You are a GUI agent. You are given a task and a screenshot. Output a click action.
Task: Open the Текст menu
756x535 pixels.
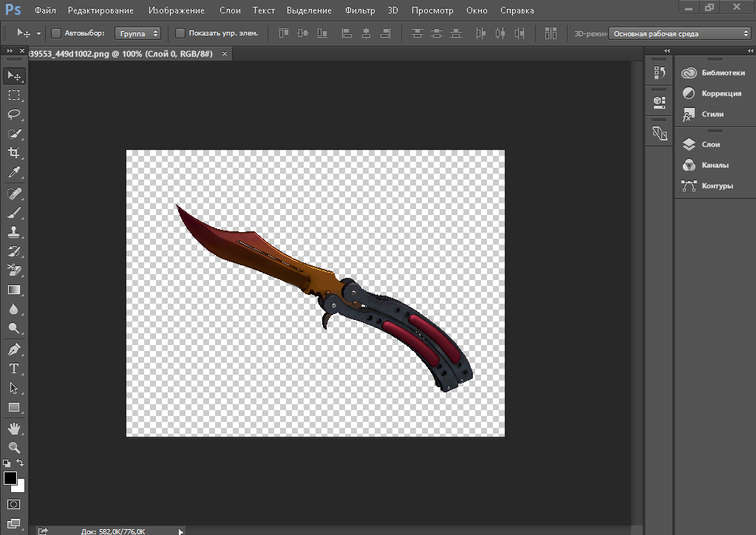pos(264,10)
